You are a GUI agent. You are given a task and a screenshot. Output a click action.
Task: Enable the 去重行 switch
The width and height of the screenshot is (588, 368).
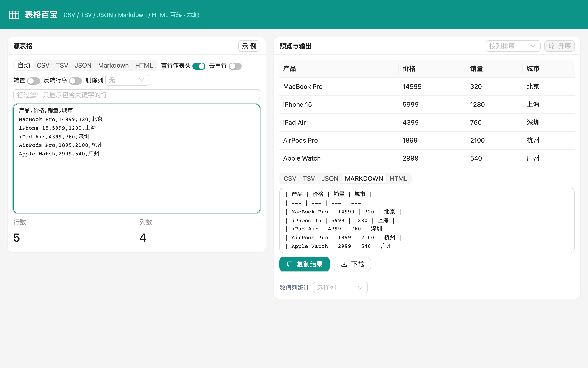[235, 66]
